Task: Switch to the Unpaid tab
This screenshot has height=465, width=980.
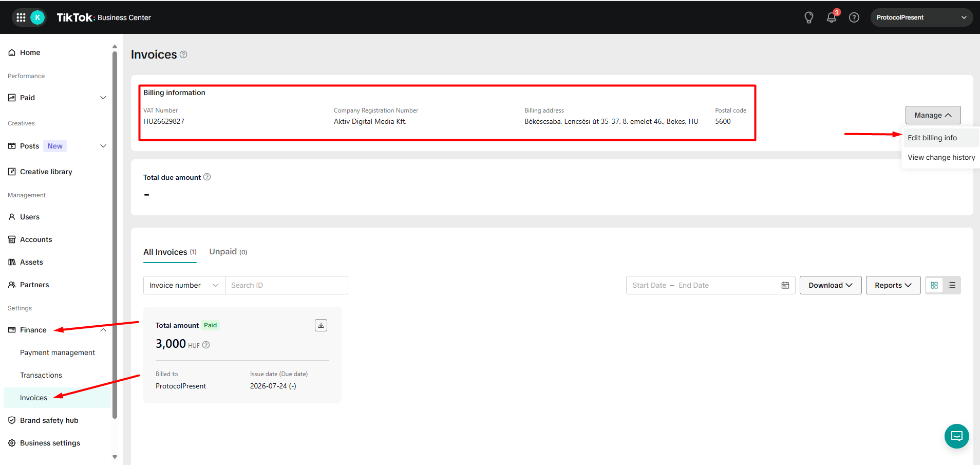Action: tap(228, 252)
